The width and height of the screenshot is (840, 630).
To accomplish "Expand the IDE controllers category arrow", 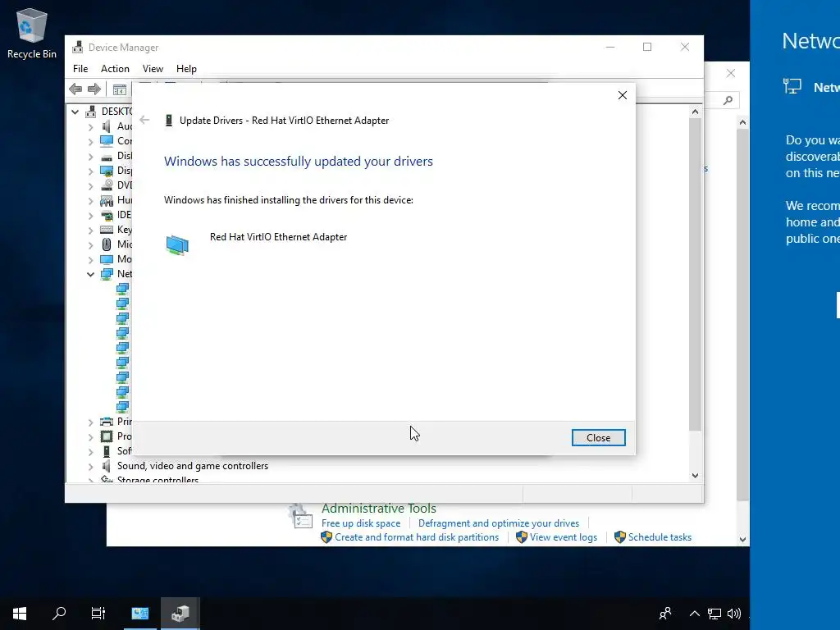I will point(90,216).
